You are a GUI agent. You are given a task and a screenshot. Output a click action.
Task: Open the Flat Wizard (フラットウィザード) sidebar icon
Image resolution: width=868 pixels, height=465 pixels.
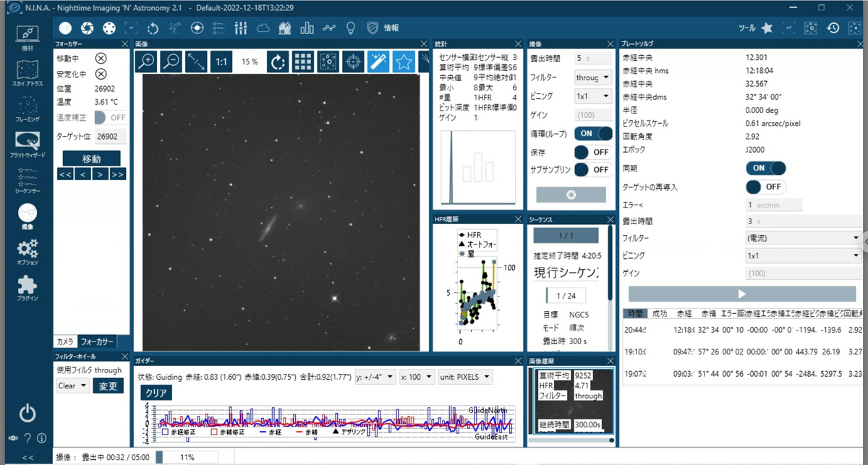pos(27,145)
